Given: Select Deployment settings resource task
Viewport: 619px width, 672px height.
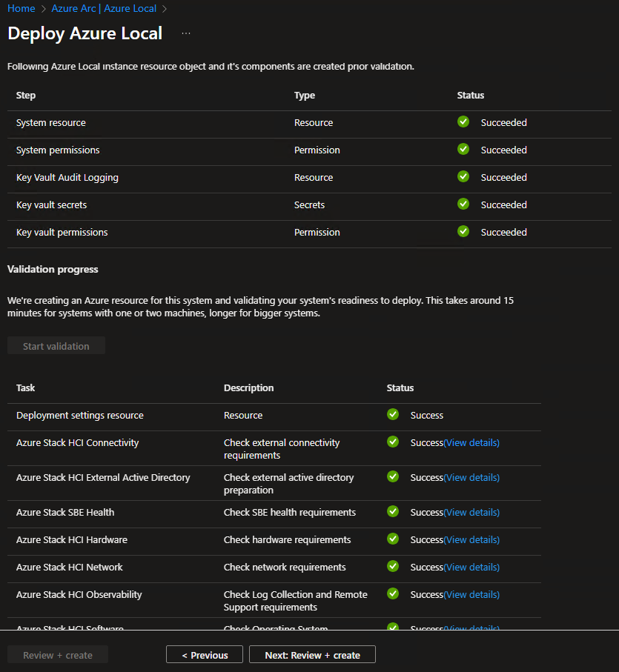Looking at the screenshot, I should tap(274, 417).
